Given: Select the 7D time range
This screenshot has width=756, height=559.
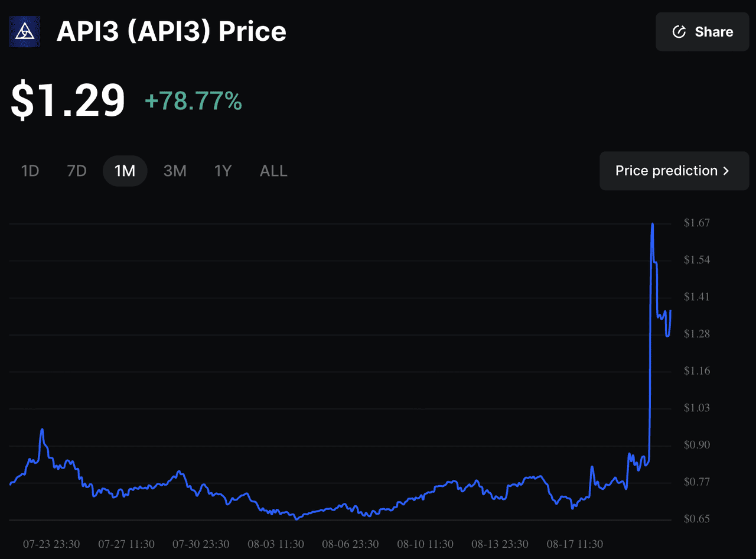Looking at the screenshot, I should coord(76,171).
